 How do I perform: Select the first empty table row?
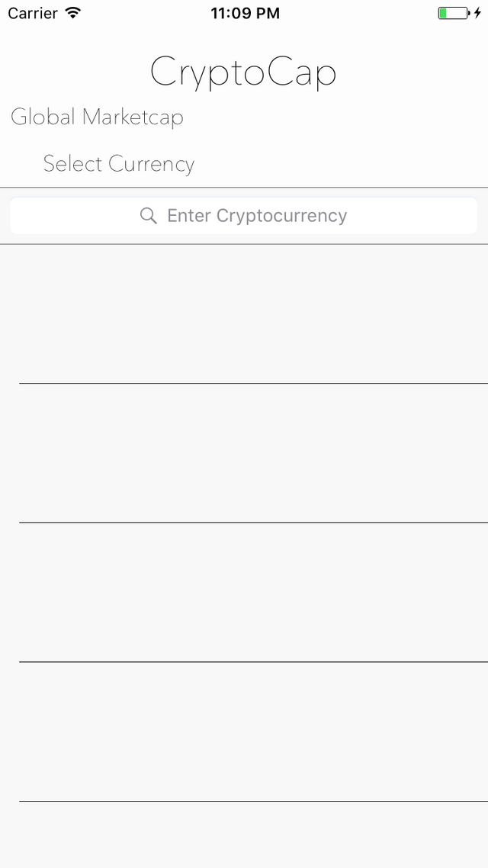pyautogui.click(x=244, y=314)
